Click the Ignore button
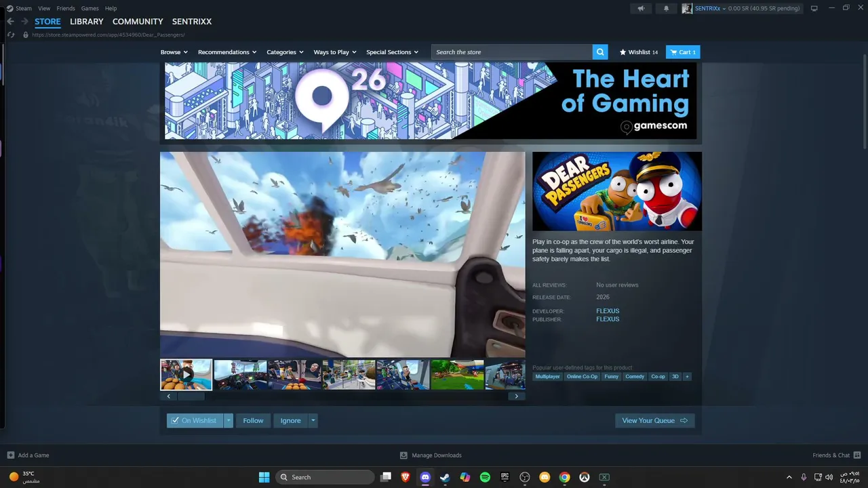The height and width of the screenshot is (488, 868). tap(290, 421)
